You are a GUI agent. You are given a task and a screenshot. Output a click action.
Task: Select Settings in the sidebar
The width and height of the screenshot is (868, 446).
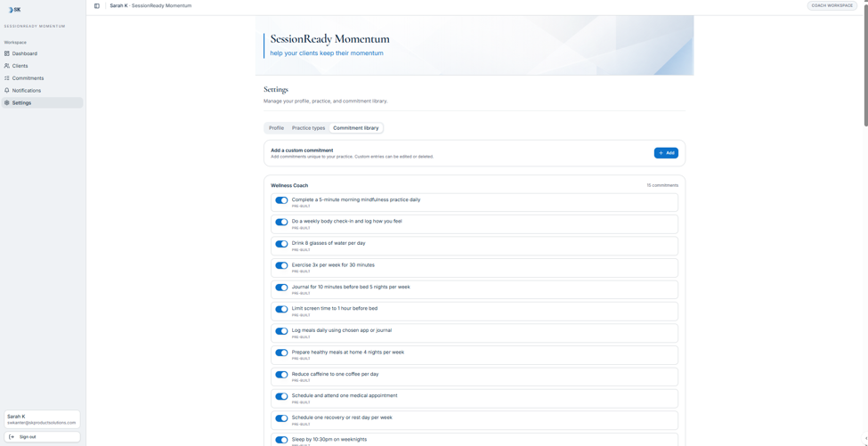coord(42,102)
